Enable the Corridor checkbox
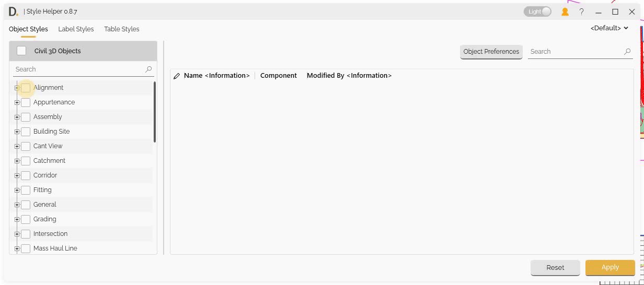The image size is (644, 285). (26, 175)
